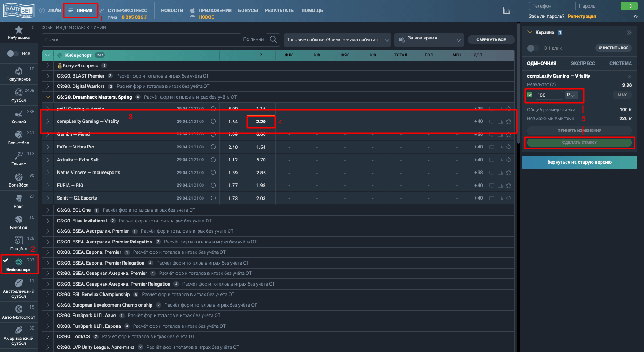
Task: Set maximum stake with MAX button
Action: (x=622, y=95)
